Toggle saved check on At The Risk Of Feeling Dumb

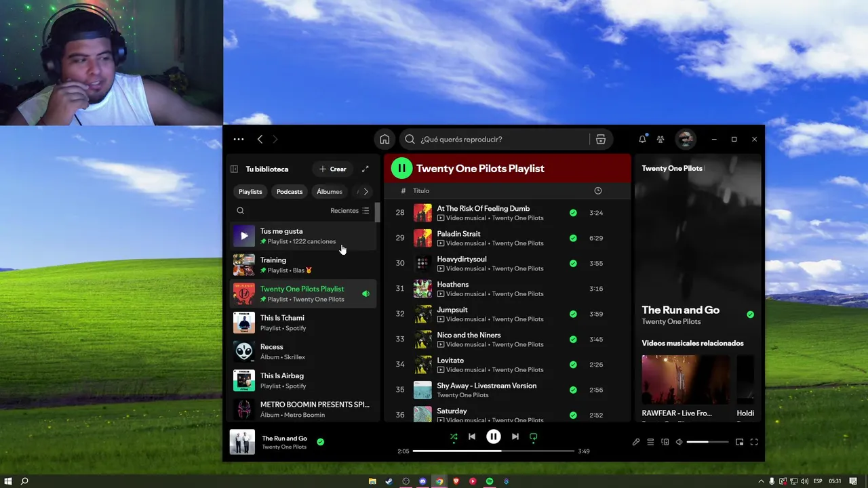[573, 213]
